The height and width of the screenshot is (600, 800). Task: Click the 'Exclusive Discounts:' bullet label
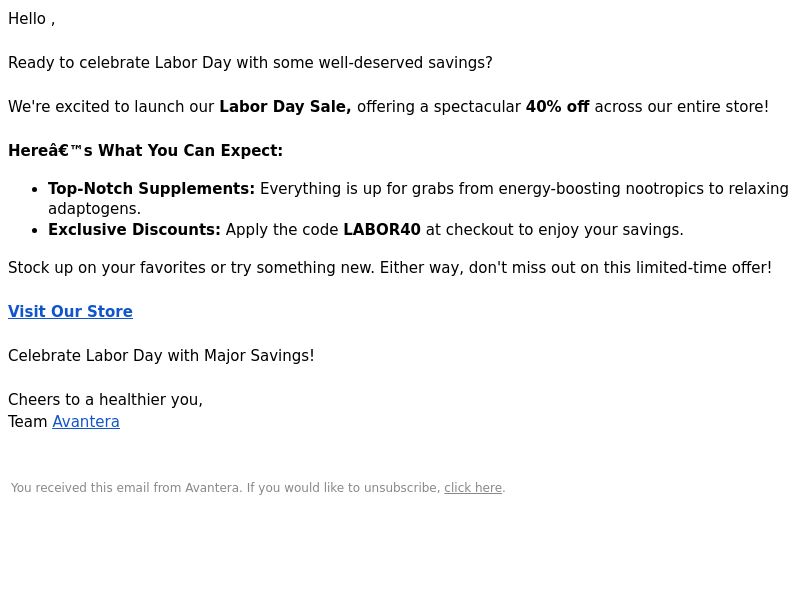tap(134, 230)
